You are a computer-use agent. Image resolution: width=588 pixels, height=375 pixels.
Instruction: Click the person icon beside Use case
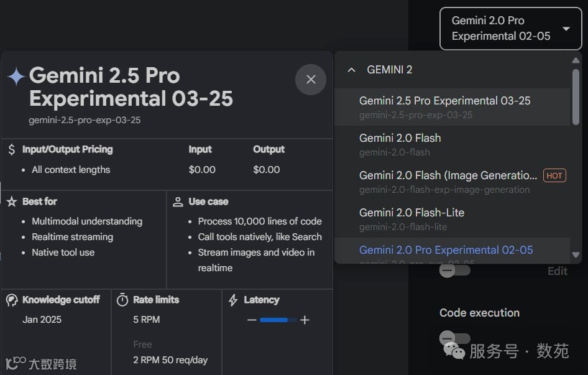pyautogui.click(x=178, y=201)
